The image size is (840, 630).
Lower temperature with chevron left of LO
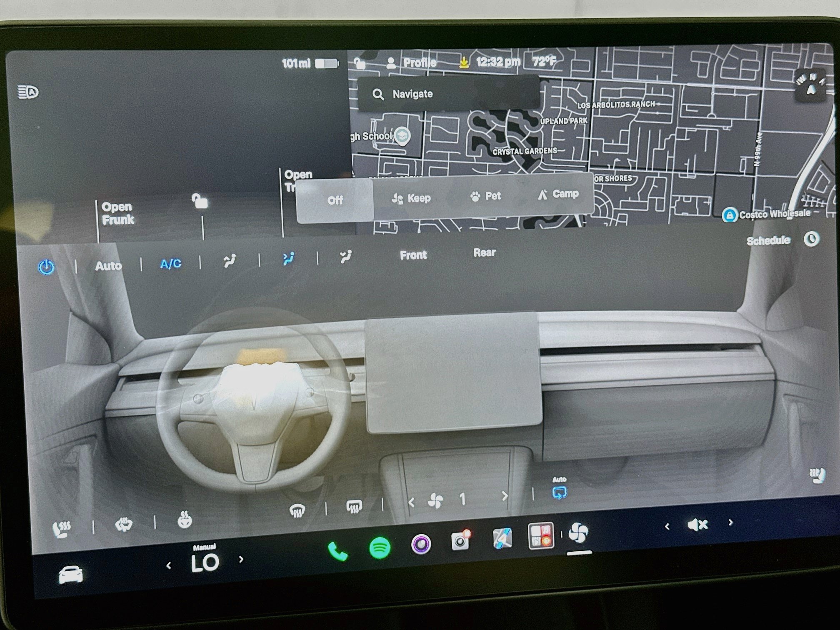(169, 565)
